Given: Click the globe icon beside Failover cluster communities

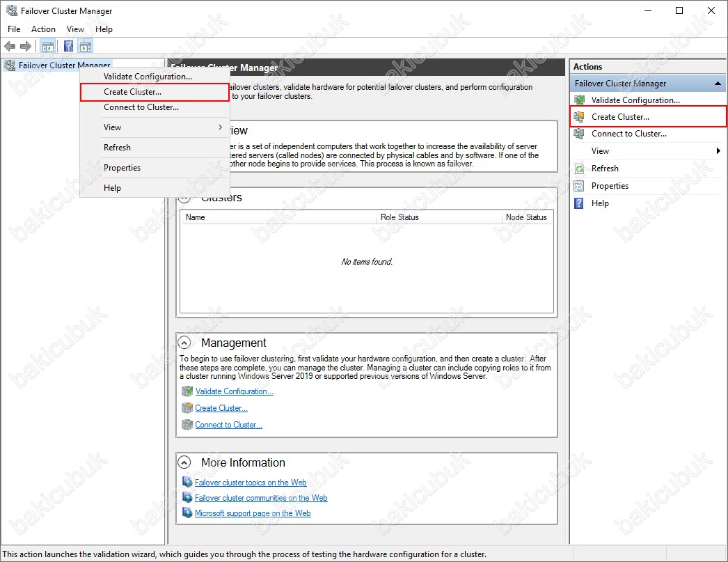Looking at the screenshot, I should (187, 497).
